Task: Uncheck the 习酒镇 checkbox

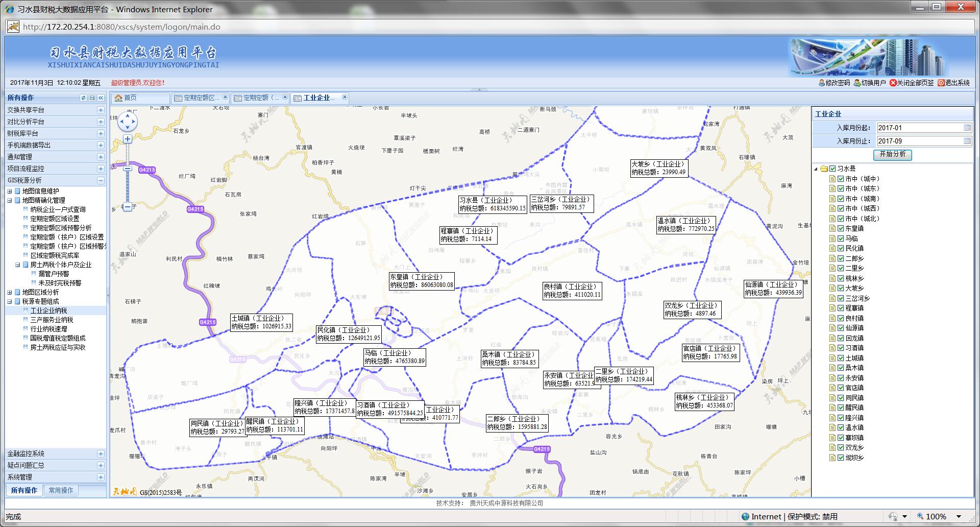Action: pos(840,348)
